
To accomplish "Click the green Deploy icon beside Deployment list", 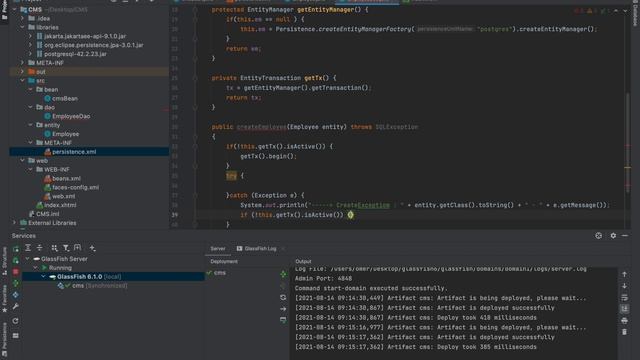I will click(x=283, y=274).
